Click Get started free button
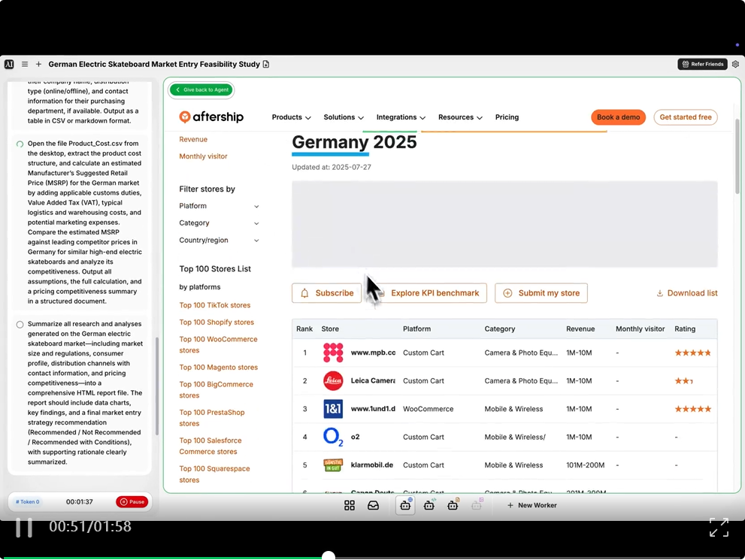The width and height of the screenshot is (745, 560). (686, 117)
